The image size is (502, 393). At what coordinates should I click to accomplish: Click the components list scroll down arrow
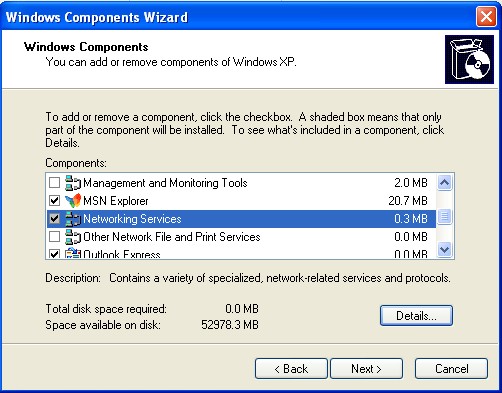tap(445, 249)
